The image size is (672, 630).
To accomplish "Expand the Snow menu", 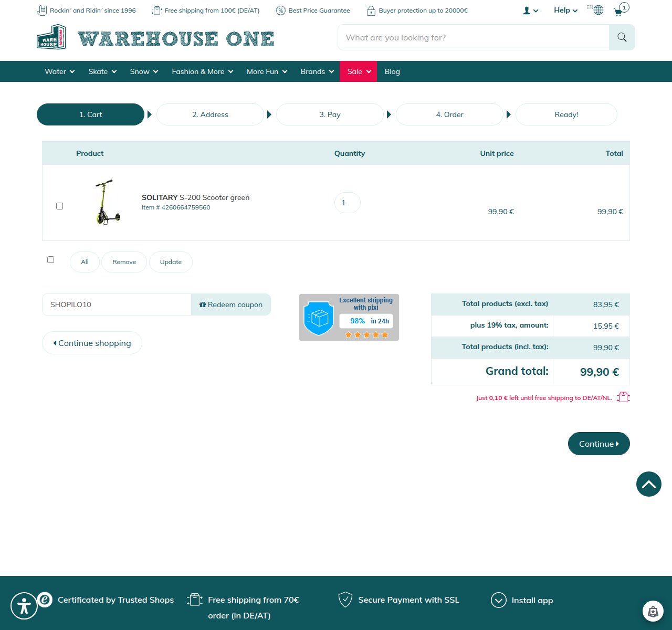I will point(144,71).
